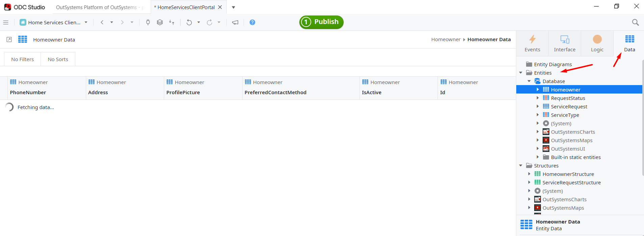
Task: Select the OutSystemsCharts icon under Entities
Action: (x=546, y=132)
